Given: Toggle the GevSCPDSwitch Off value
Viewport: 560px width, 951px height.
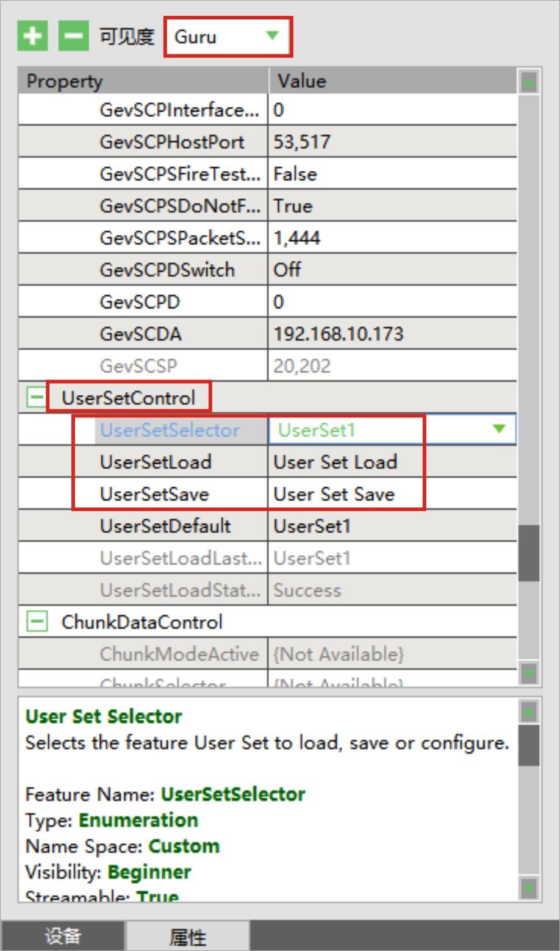Looking at the screenshot, I should [x=390, y=270].
